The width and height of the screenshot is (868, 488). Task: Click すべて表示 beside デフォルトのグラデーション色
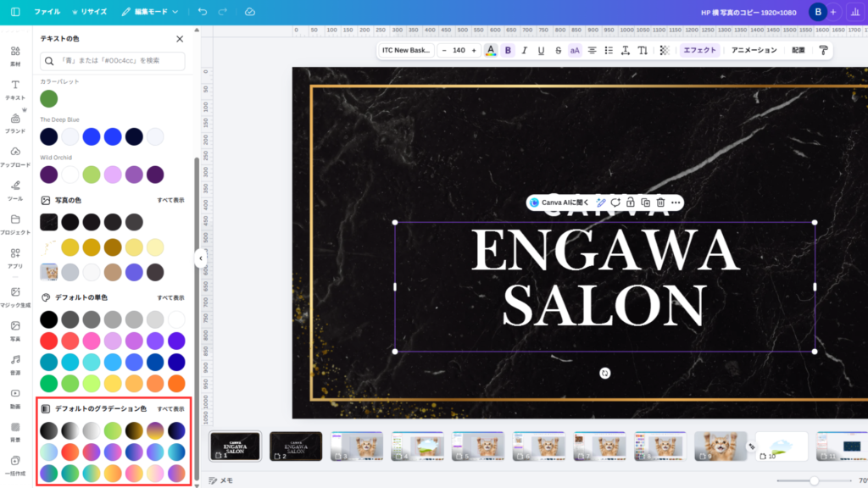pyautogui.click(x=170, y=409)
